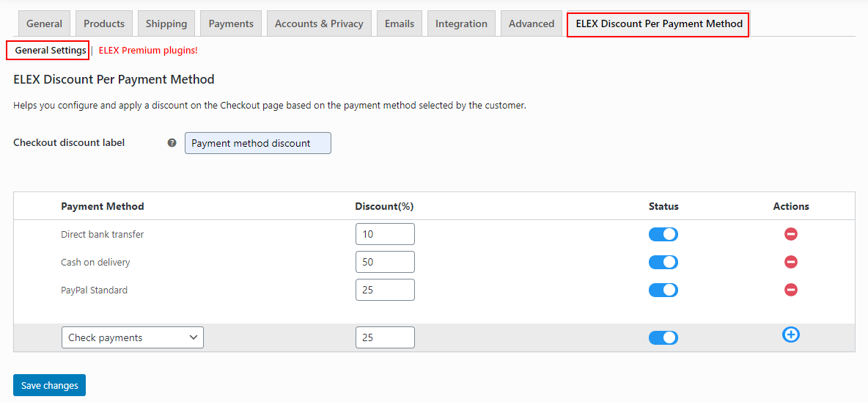868x402 pixels.
Task: Go to the Shipping tab
Action: coord(166,23)
